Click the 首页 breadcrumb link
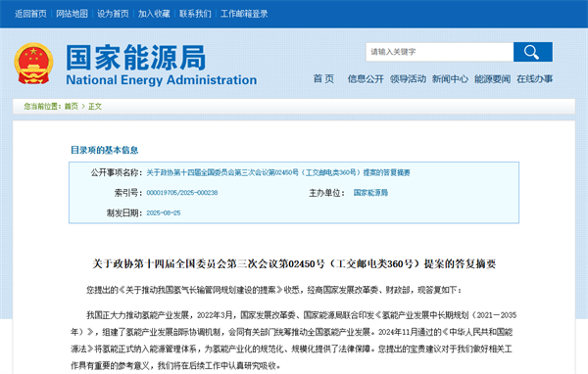Viewport: 588px width, 374px height. click(x=72, y=107)
